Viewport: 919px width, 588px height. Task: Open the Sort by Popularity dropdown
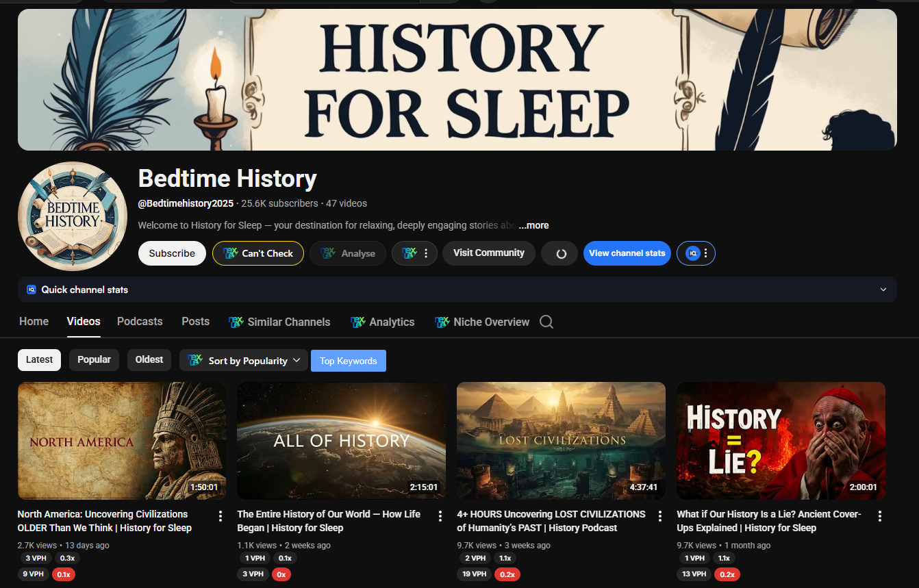(244, 361)
